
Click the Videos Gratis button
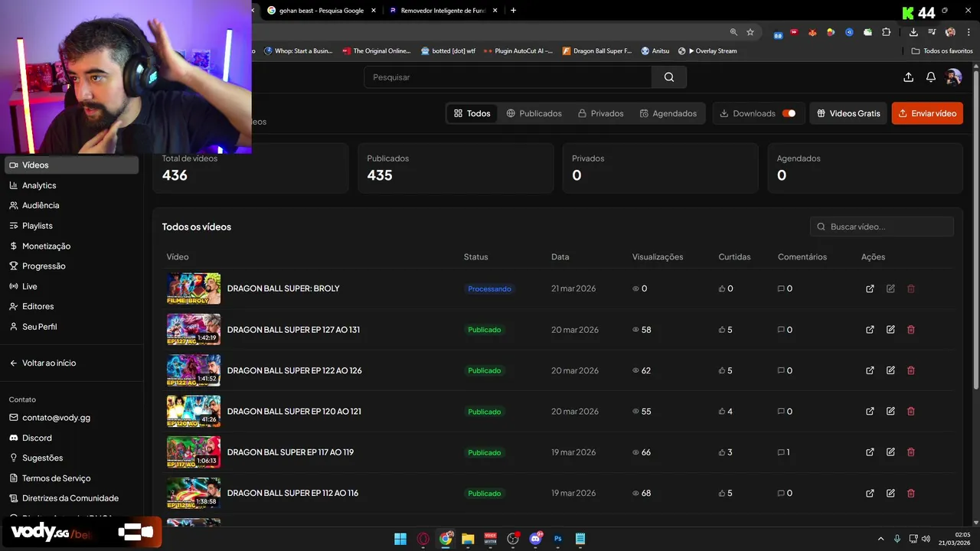coord(848,113)
